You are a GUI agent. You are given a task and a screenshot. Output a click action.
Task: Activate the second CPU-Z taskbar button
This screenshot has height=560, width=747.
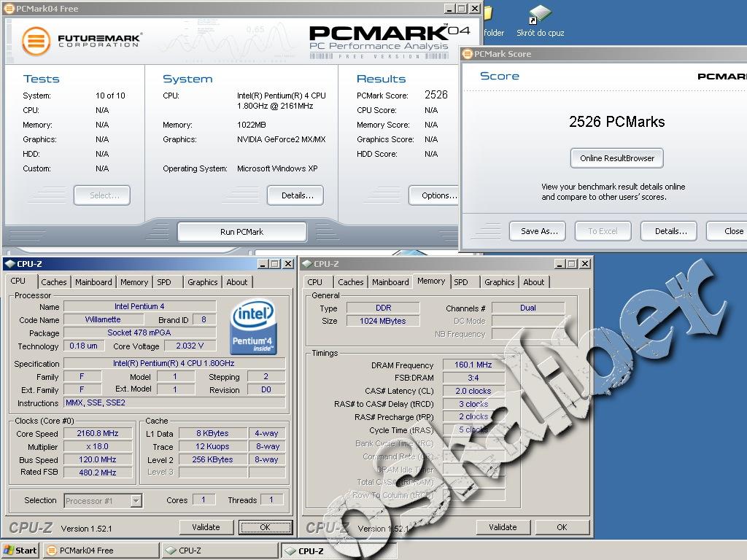pyautogui.click(x=338, y=551)
